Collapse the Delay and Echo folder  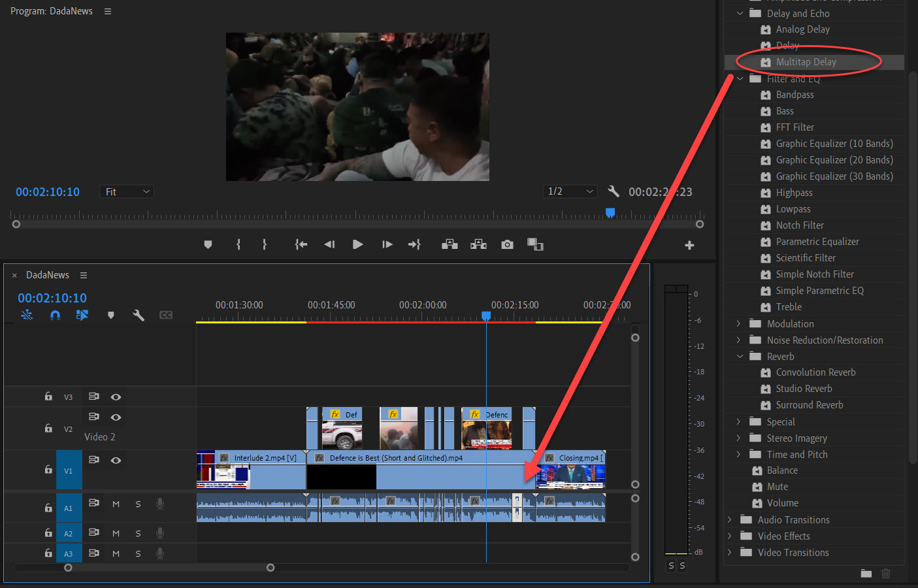point(740,13)
